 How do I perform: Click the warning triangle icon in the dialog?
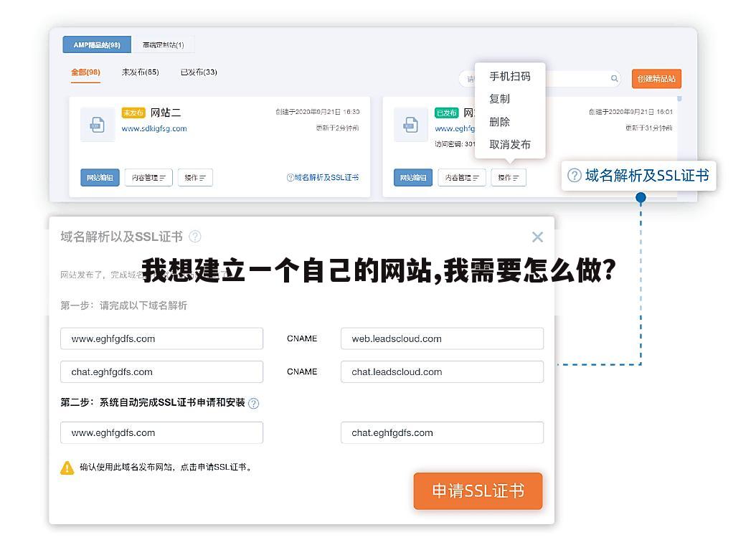68,467
